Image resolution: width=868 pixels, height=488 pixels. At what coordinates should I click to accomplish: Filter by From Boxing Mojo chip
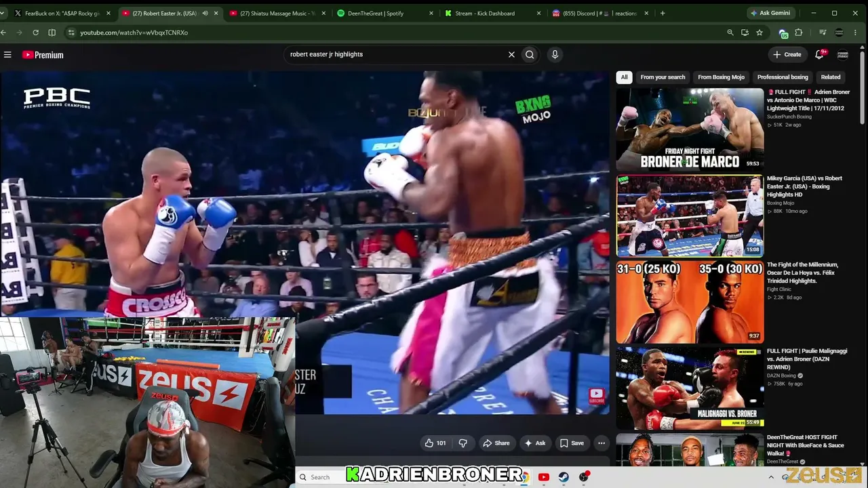pyautogui.click(x=721, y=77)
